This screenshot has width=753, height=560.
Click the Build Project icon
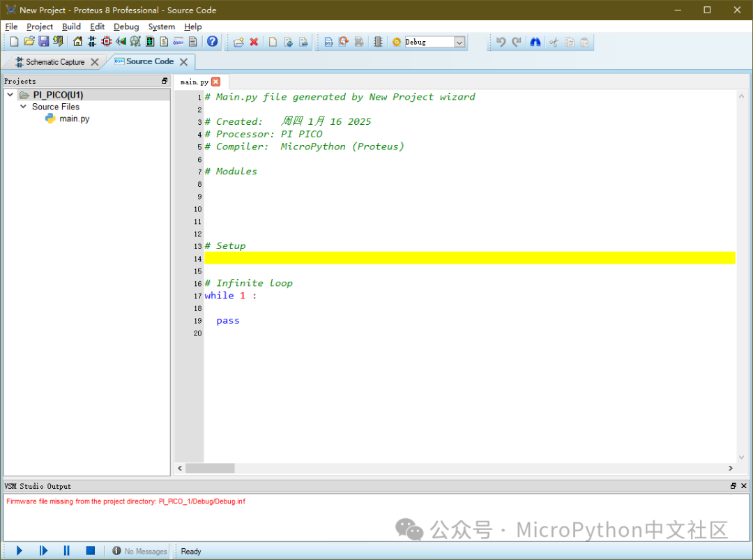328,43
